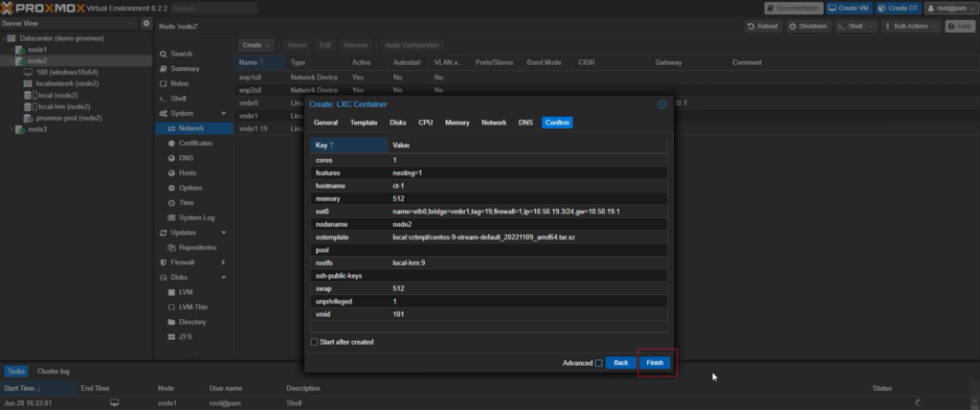980x410 pixels.
Task: Open LVM-Thin in the node menu
Action: tap(194, 307)
